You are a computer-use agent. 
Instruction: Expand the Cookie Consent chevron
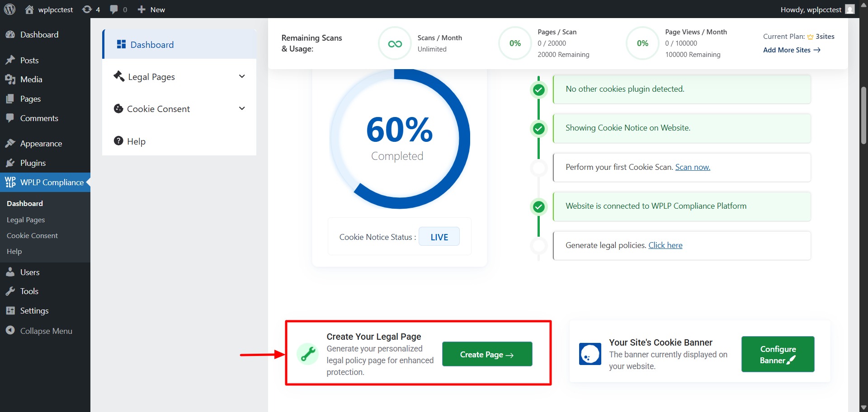click(242, 108)
